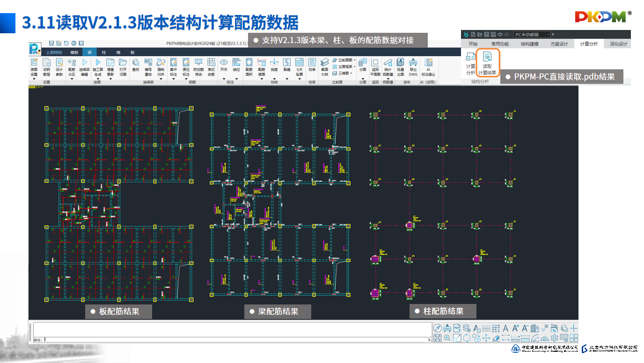Click the 统计钢筋量 rebar statistics button

coord(388,67)
